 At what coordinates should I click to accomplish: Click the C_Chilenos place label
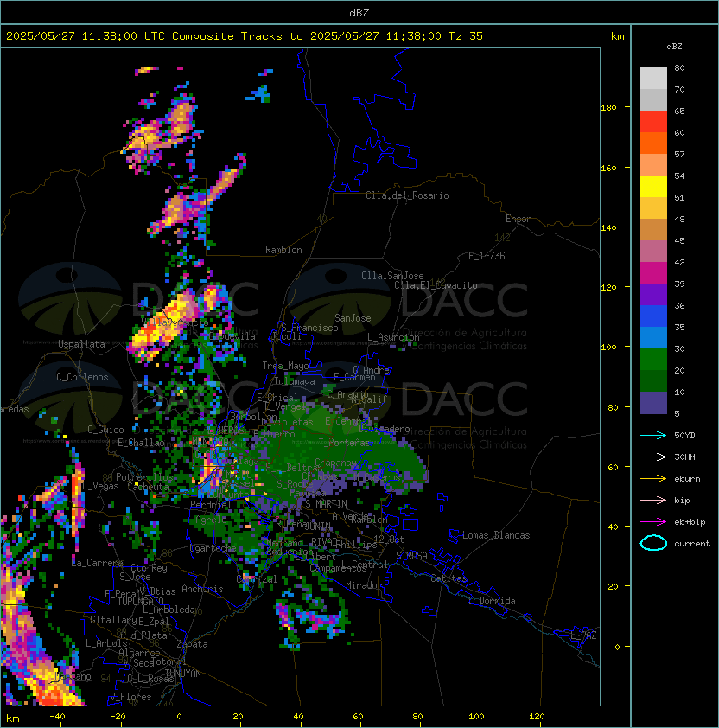82,377
